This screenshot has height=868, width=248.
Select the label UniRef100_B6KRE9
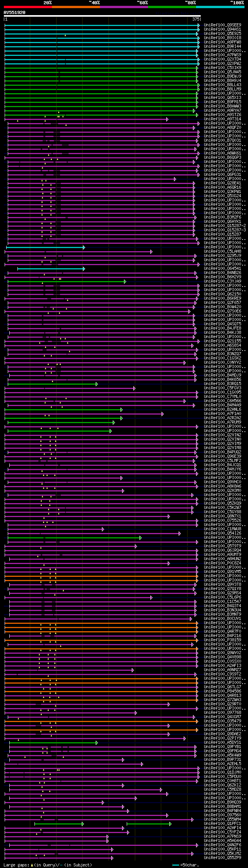222,298
